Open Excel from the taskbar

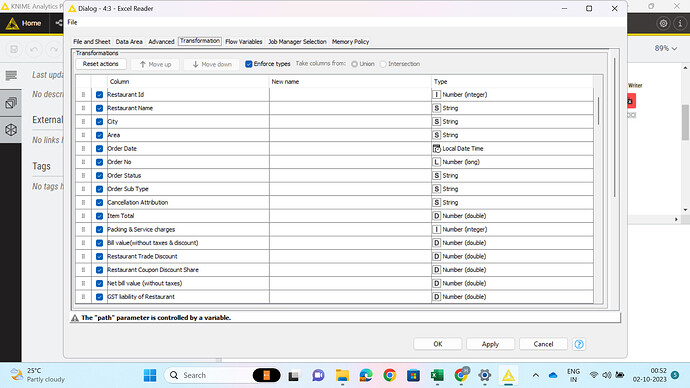tap(437, 375)
